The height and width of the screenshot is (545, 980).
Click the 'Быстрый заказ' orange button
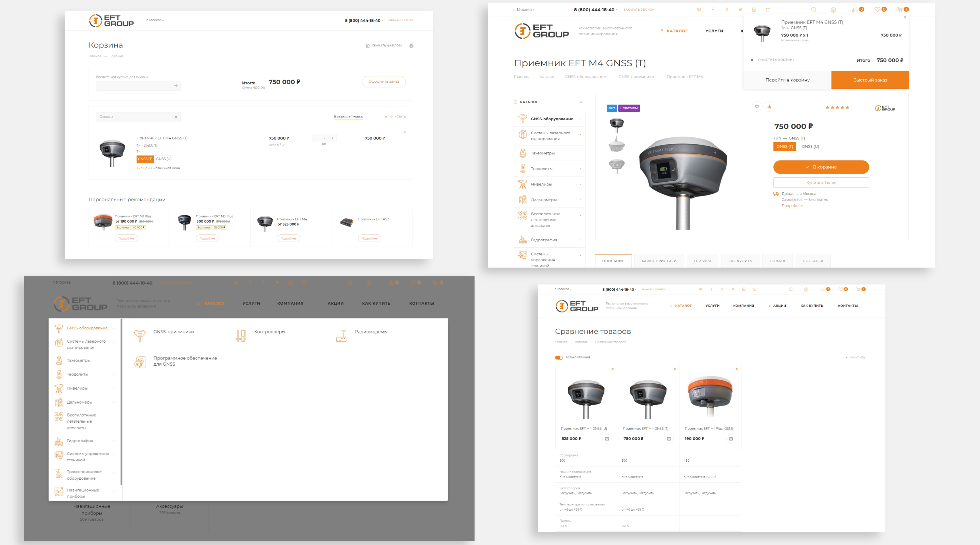pos(870,80)
